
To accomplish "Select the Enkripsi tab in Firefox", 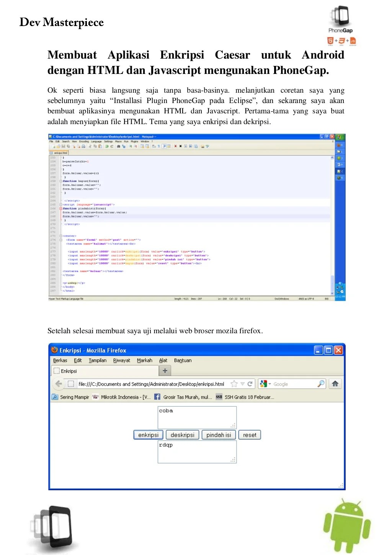I will (105, 371).
